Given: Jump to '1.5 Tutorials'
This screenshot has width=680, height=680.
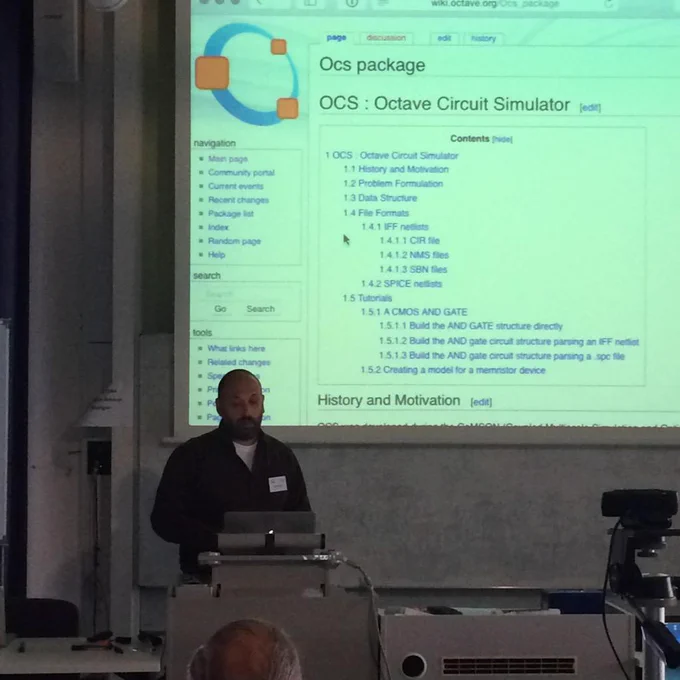Looking at the screenshot, I should (367, 298).
